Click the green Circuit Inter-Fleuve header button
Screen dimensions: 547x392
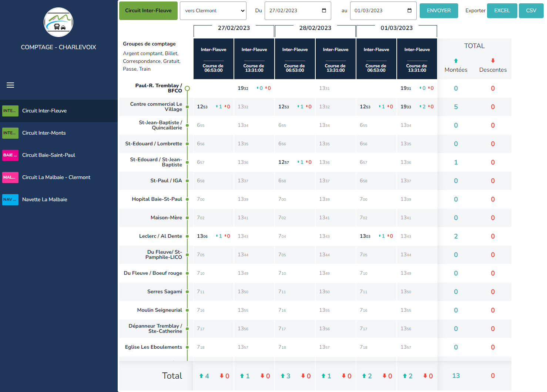pyautogui.click(x=148, y=11)
